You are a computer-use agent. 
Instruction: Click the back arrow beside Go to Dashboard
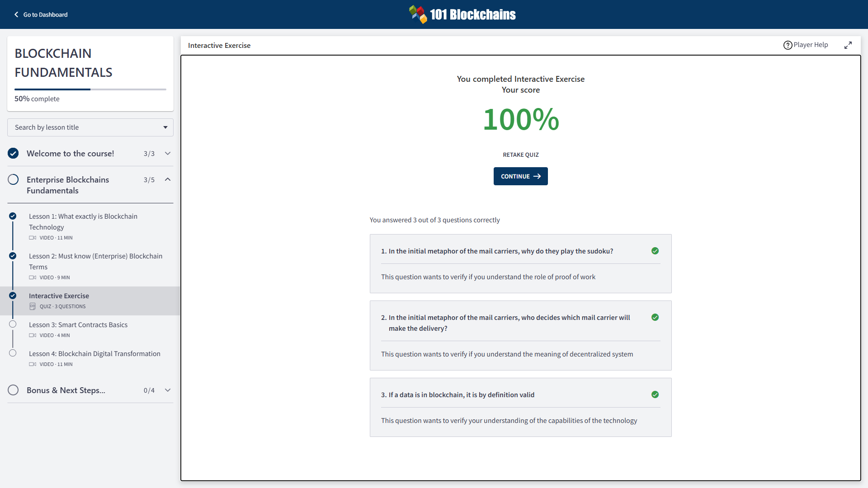[16, 14]
